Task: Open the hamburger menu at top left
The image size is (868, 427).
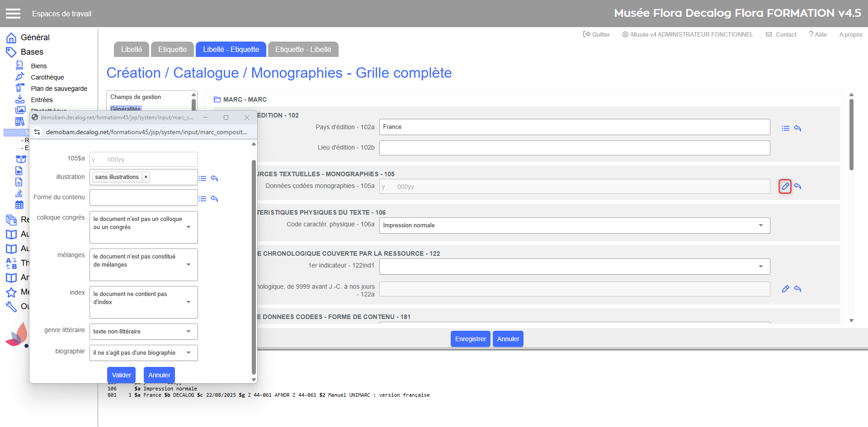Action: coord(13,14)
